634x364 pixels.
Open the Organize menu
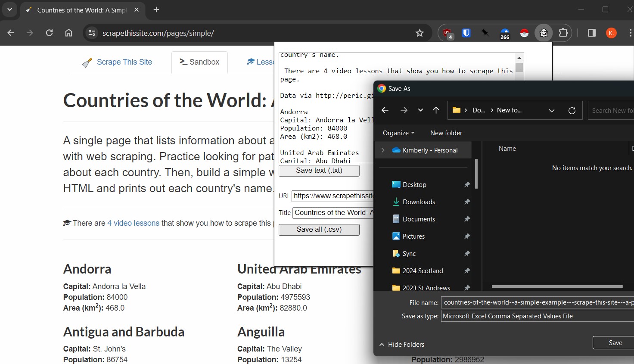(x=398, y=133)
